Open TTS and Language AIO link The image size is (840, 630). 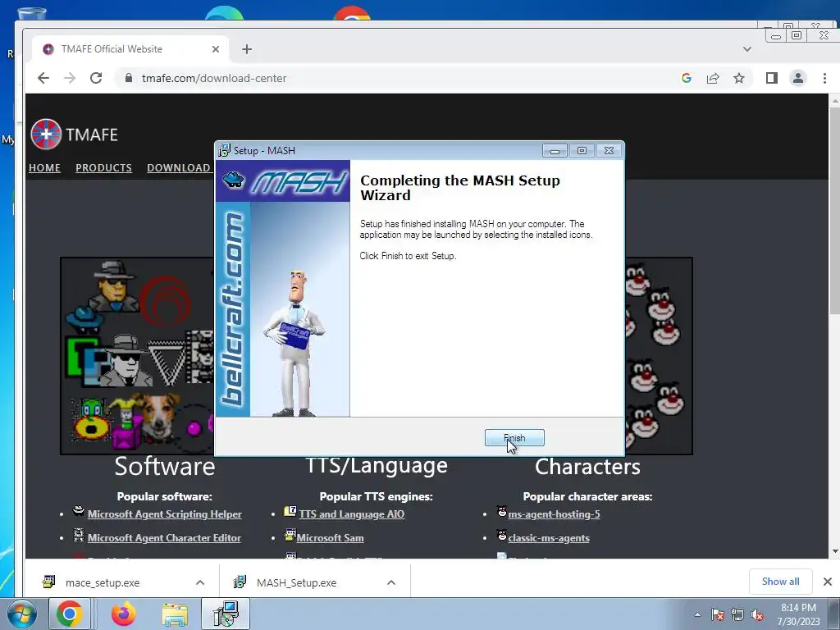pyautogui.click(x=351, y=514)
